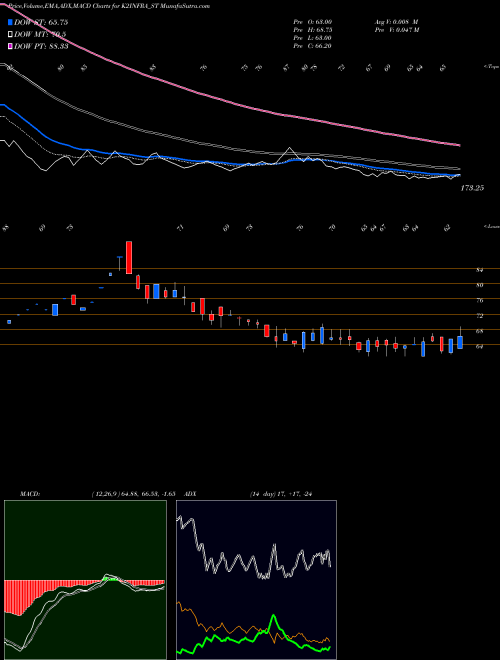This screenshot has width=500, height=660.
Task: Click the 'Pre V: 0.047 M' value
Action: (x=398, y=30)
